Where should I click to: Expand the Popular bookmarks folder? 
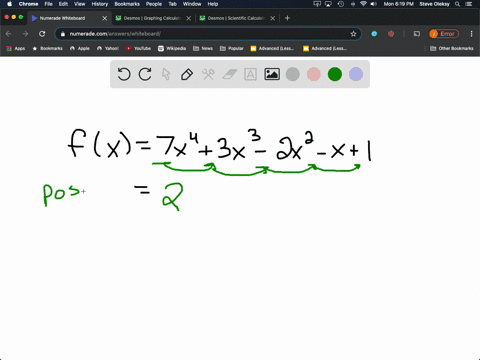tap(232, 48)
